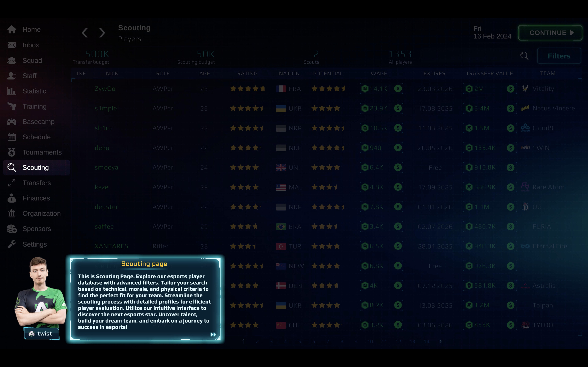Open player search via the Inbox envelope icon

[x=12, y=45]
